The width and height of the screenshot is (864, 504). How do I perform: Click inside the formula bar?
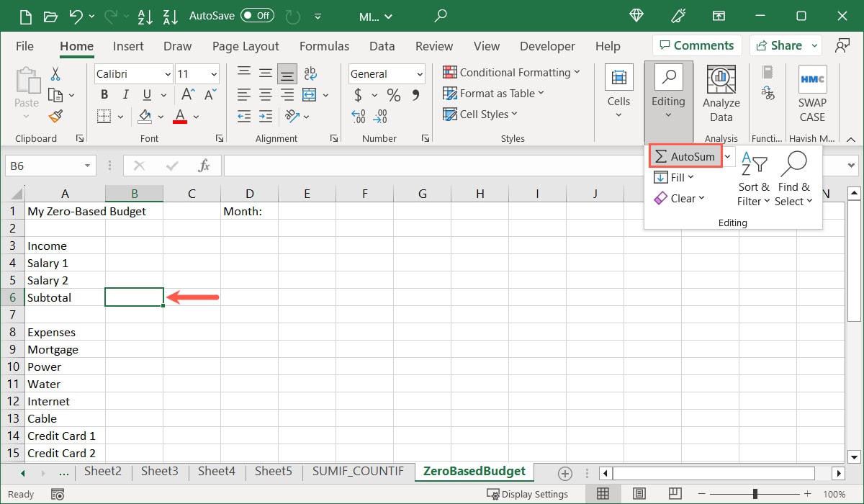coord(432,165)
